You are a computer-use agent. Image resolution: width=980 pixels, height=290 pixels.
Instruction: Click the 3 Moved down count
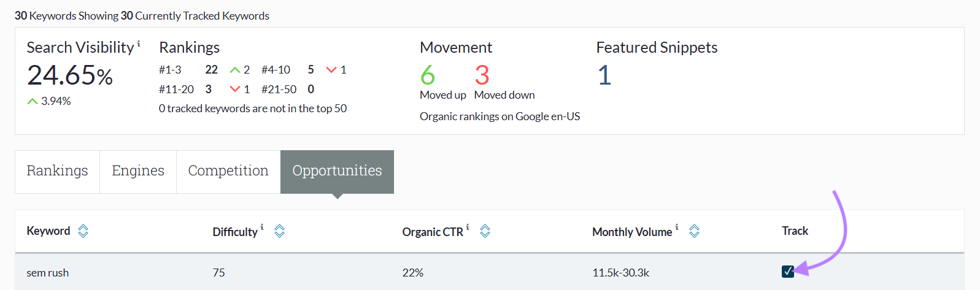(482, 75)
